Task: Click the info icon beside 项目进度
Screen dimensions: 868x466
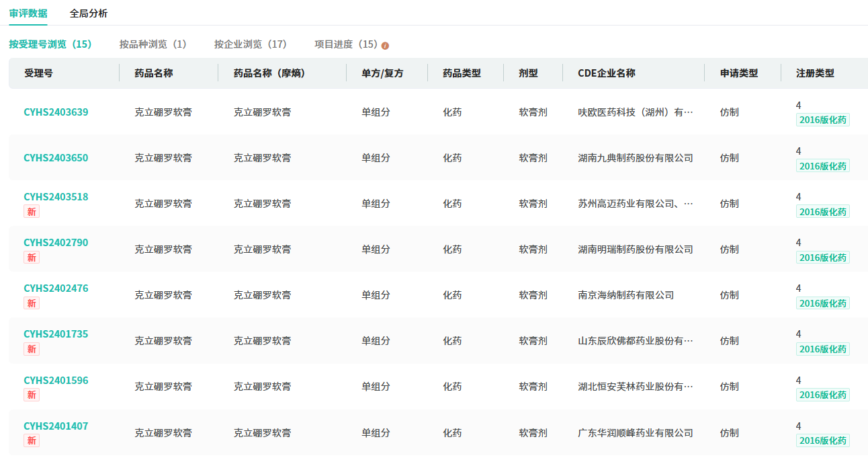Action: (x=385, y=46)
